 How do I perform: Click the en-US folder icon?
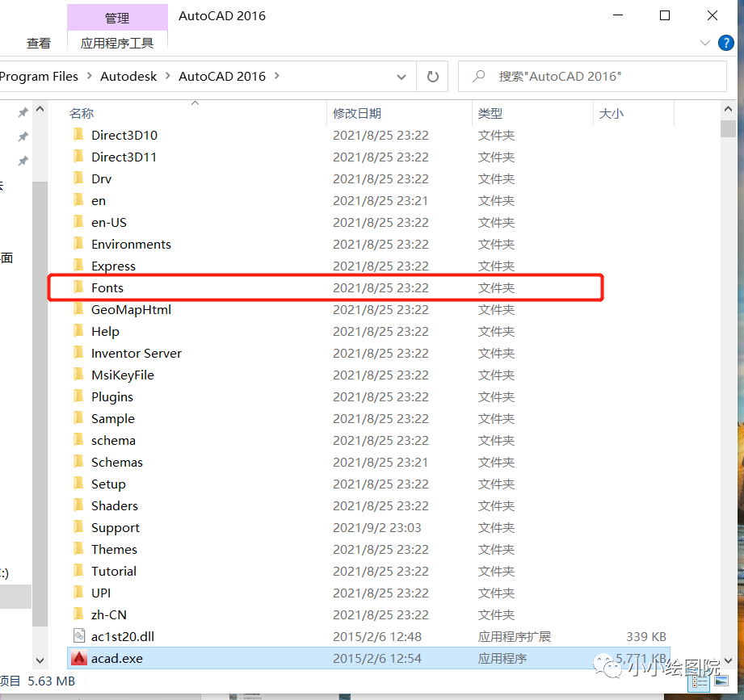[x=79, y=222]
